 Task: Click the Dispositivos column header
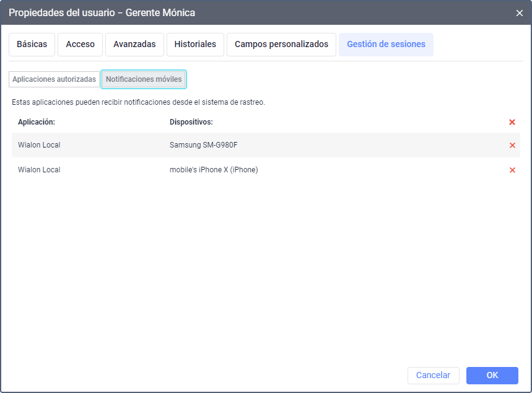click(x=191, y=122)
